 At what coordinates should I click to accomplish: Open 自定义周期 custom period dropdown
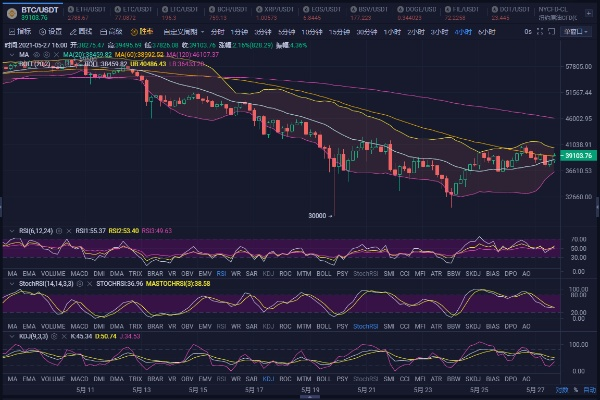click(184, 32)
